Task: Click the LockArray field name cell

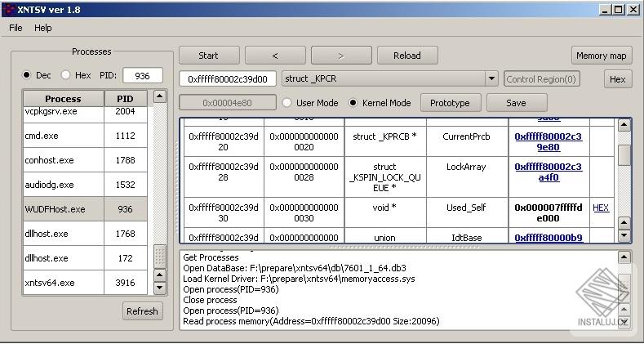Action: click(x=467, y=177)
